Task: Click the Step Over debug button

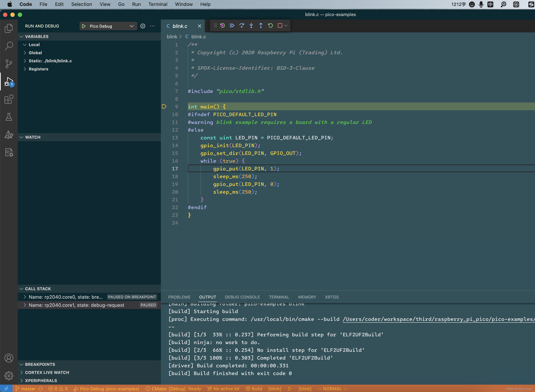Action: pos(242,26)
